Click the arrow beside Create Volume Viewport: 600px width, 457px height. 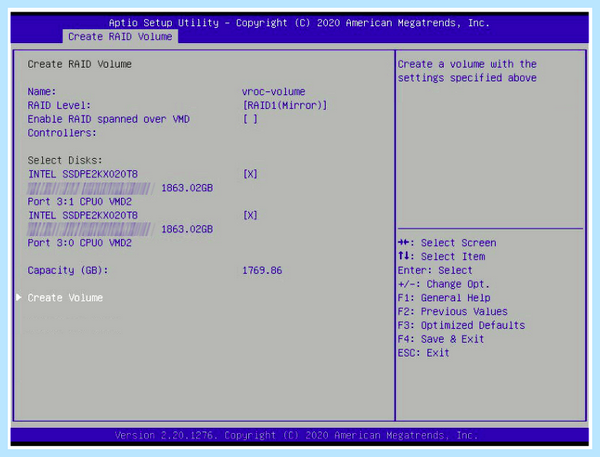[x=18, y=297]
